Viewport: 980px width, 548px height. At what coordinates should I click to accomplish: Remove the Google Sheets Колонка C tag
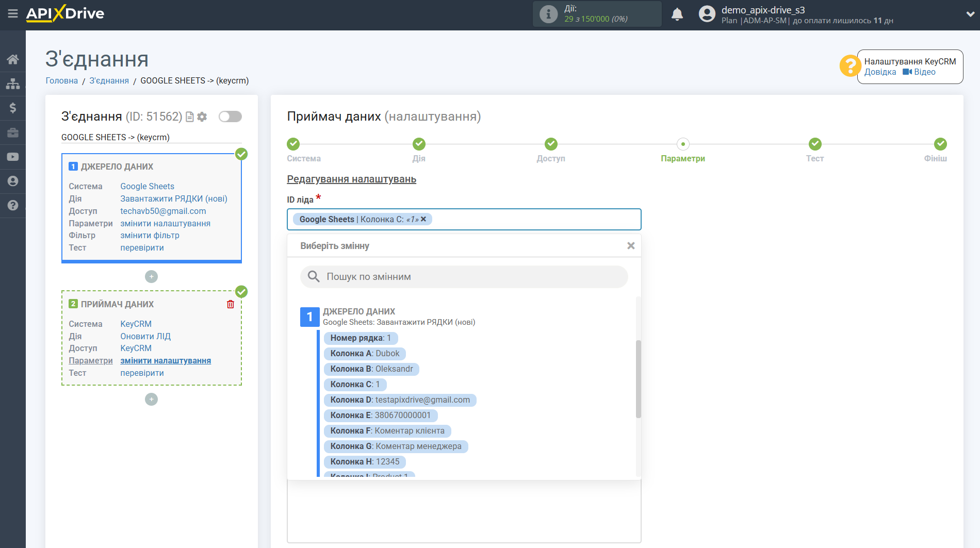click(423, 220)
